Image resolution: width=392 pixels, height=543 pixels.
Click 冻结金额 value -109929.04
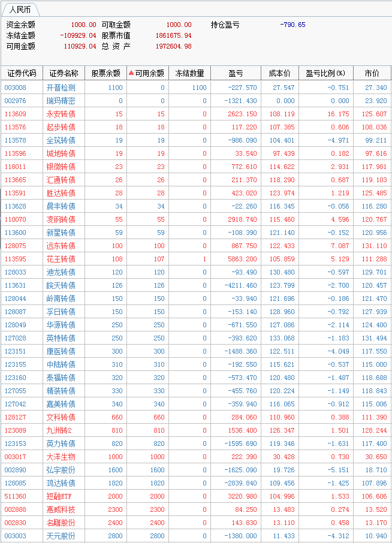78,35
